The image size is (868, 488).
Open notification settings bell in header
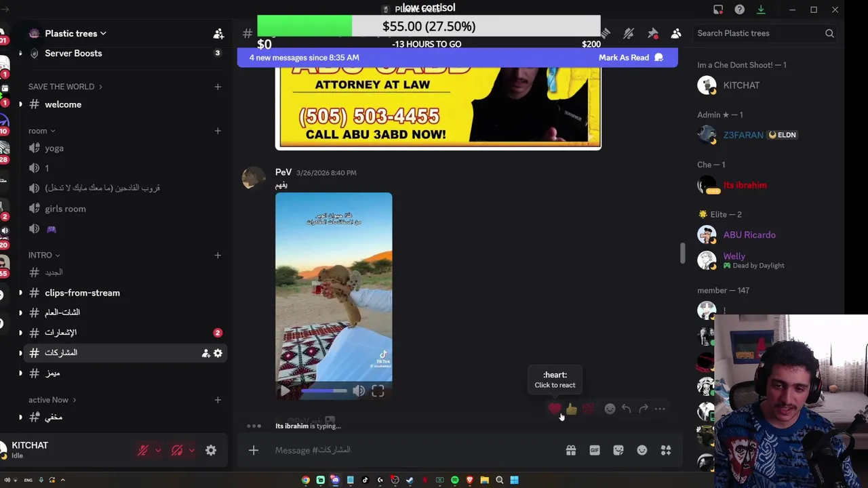629,33
